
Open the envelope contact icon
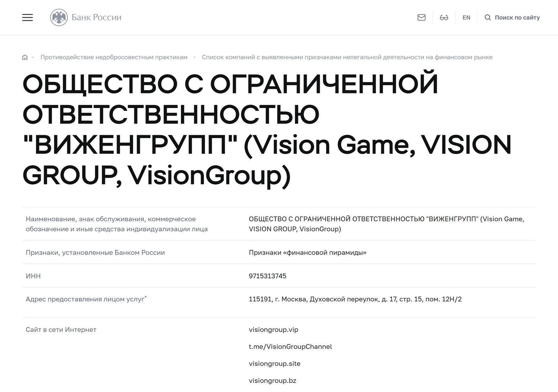tap(421, 17)
